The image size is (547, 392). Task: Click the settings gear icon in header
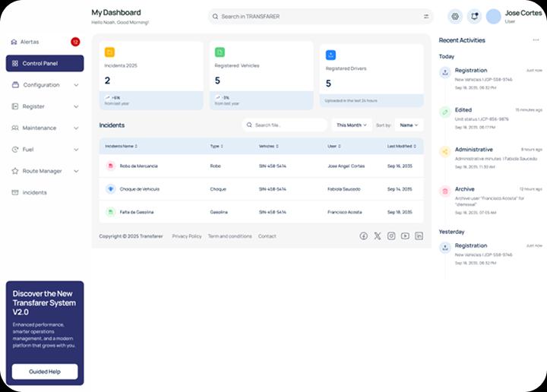click(x=455, y=16)
